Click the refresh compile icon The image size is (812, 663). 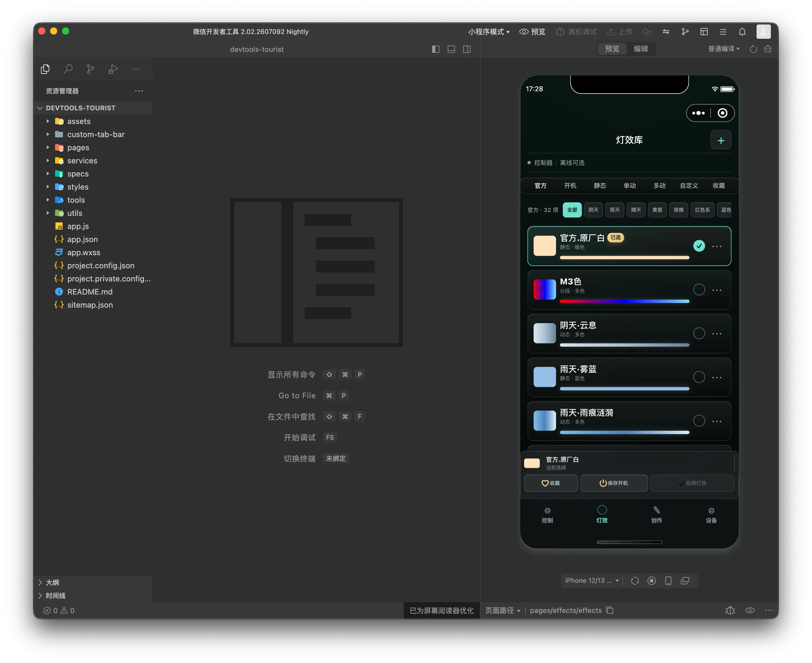753,49
